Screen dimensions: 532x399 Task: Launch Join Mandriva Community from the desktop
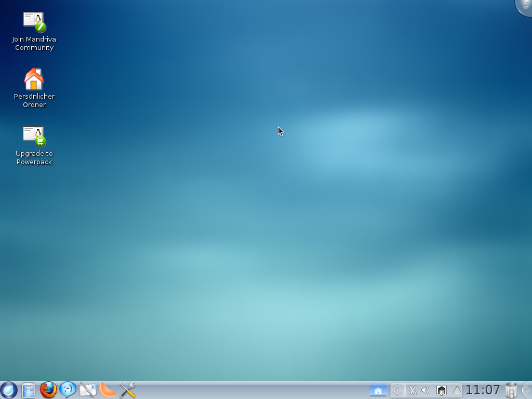coord(34,22)
